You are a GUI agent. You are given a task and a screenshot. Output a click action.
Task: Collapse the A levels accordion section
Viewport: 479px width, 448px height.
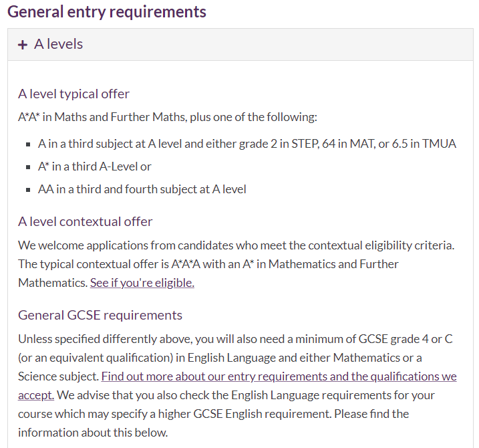[241, 45]
